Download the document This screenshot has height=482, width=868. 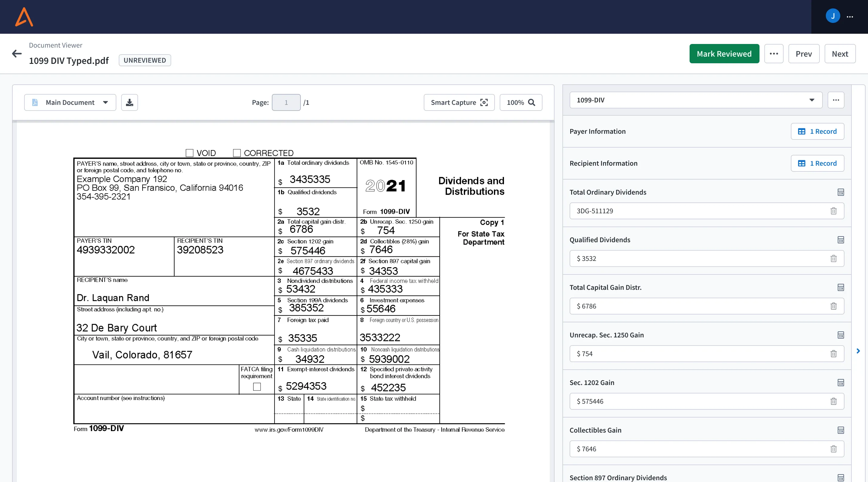tap(129, 102)
